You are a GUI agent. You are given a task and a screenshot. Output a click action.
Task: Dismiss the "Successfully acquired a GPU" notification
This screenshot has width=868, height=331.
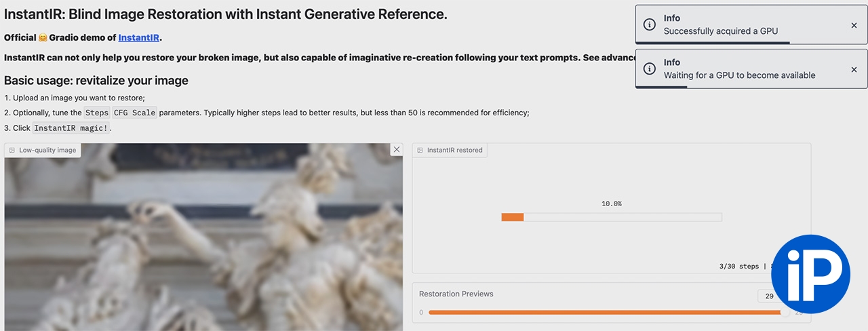tap(854, 25)
